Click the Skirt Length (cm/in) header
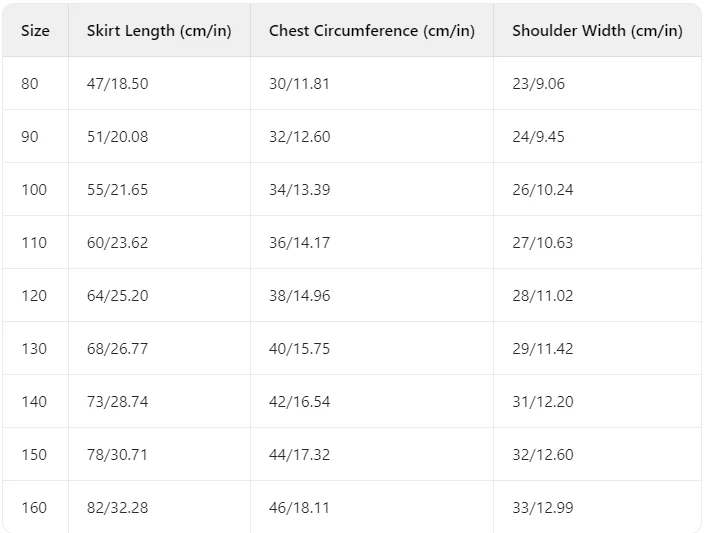707x533 pixels. coord(159,31)
